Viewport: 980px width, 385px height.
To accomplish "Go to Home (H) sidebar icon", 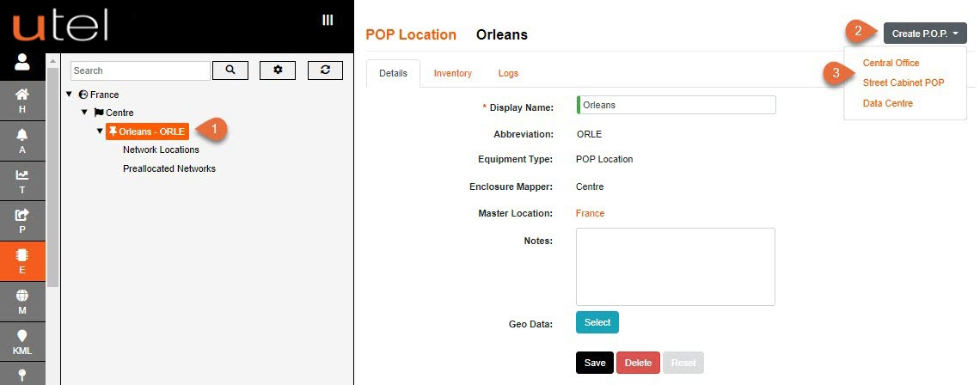I will (x=22, y=100).
